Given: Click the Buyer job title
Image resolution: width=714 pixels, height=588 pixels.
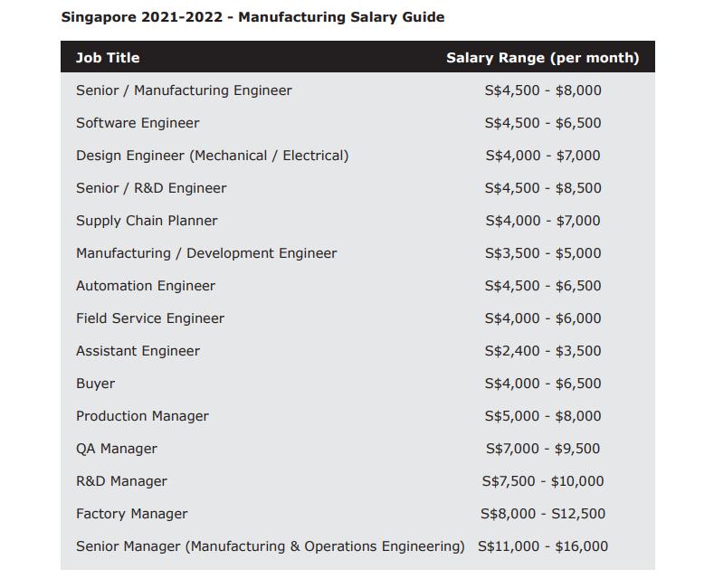Looking at the screenshot, I should [95, 384].
